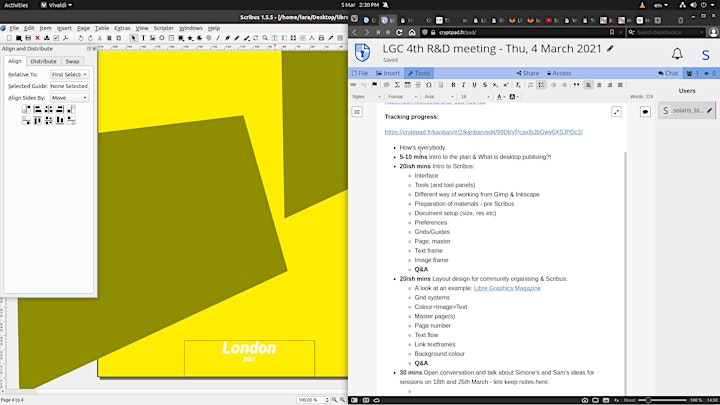Open the Format dropdown in CryptPad
Image resolution: width=720 pixels, height=405 pixels.
[x=403, y=97]
